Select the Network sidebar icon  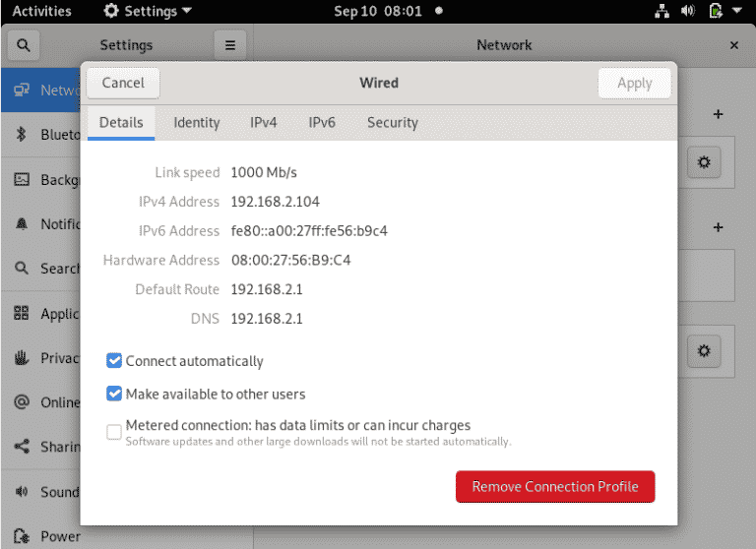click(x=22, y=91)
